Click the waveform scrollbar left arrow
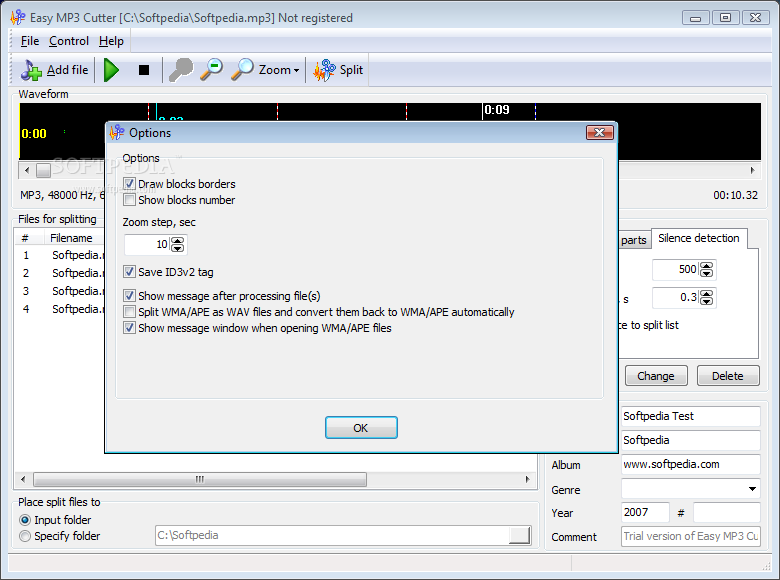The height and width of the screenshot is (580, 780). tap(27, 170)
